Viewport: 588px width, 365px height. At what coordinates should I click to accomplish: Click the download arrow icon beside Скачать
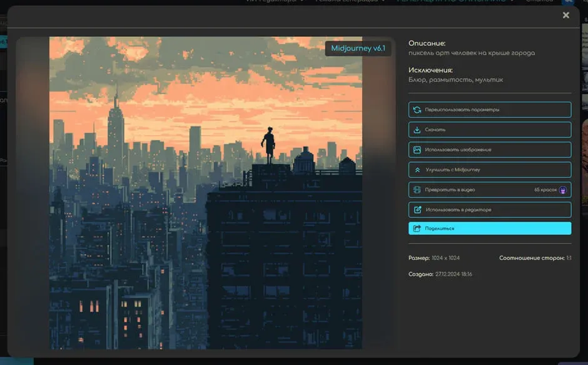point(417,130)
